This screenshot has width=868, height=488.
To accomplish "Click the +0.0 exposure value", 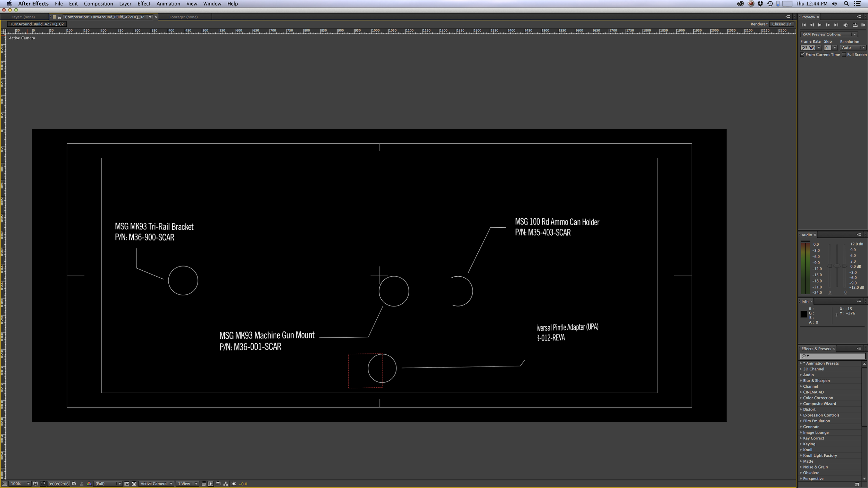I will click(x=243, y=484).
